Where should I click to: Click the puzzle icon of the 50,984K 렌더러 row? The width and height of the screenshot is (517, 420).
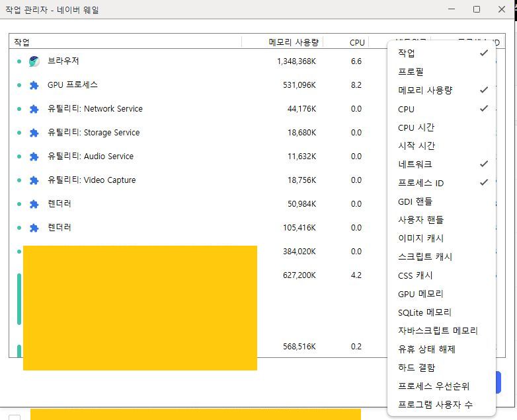click(x=34, y=204)
